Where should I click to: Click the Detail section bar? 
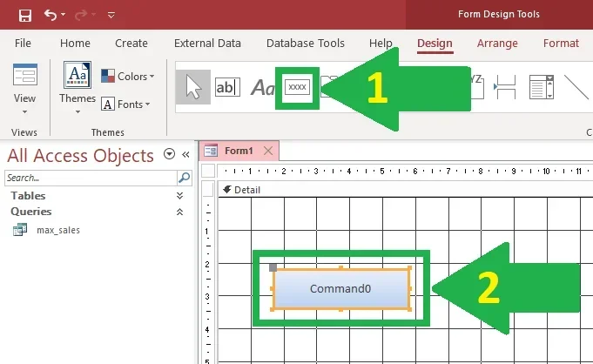coord(406,190)
